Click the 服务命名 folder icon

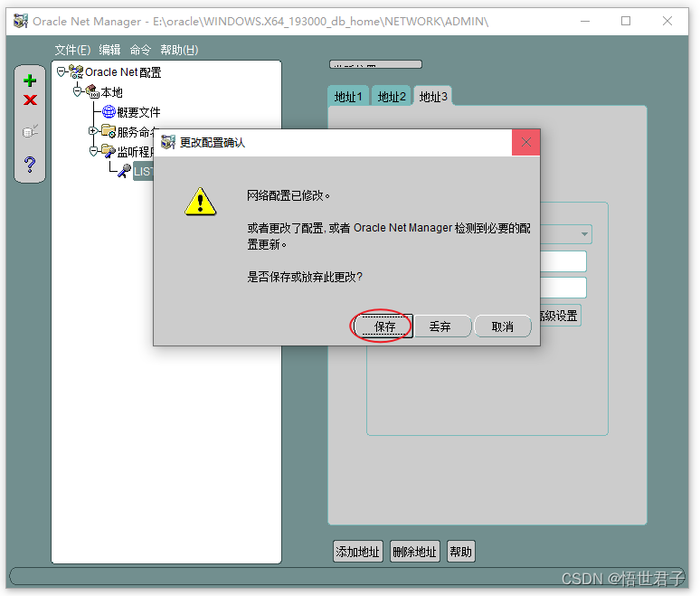[x=109, y=131]
